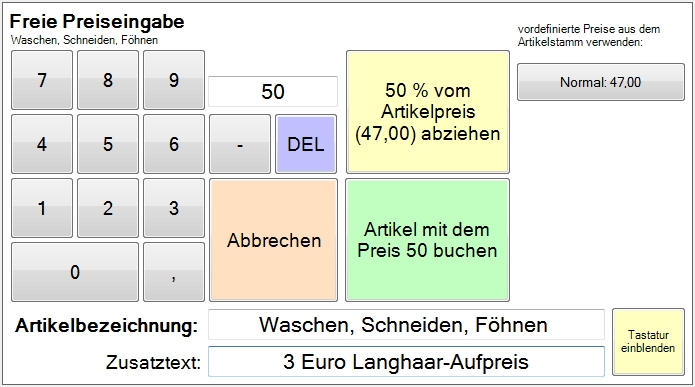The height and width of the screenshot is (387, 695).
Task: Tap the wide 0 key
Action: 75,272
